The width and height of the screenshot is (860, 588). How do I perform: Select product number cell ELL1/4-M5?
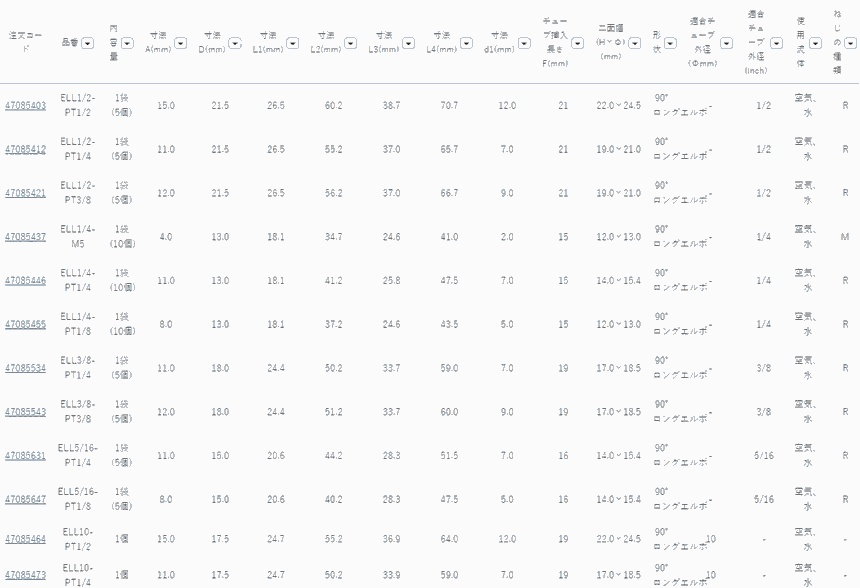pos(77,237)
